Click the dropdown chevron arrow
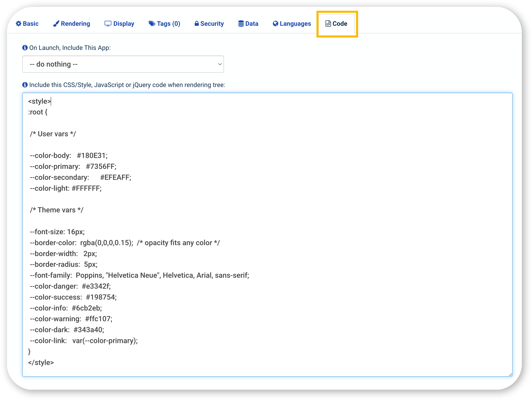 [x=219, y=64]
